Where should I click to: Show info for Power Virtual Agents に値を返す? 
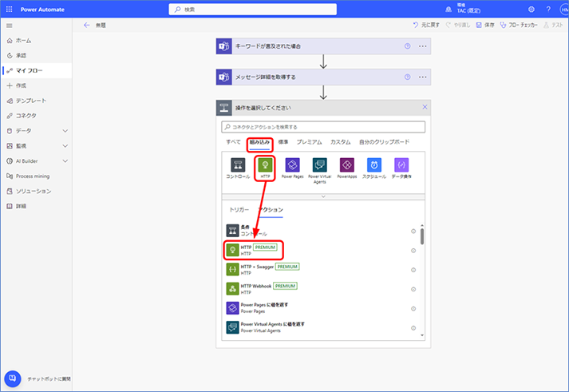click(x=413, y=328)
